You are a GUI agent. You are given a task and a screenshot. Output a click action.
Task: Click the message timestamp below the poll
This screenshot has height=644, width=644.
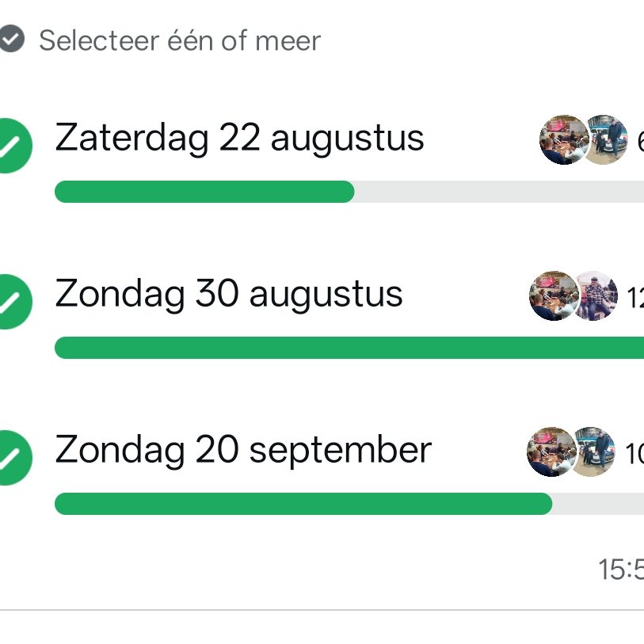tap(621, 569)
